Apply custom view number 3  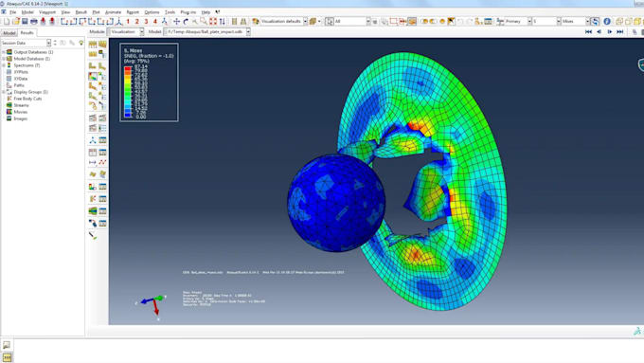coord(146,22)
